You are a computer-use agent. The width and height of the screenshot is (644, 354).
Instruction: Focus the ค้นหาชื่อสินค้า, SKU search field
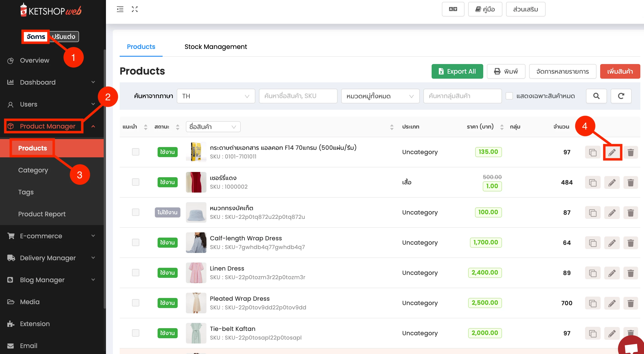point(298,96)
